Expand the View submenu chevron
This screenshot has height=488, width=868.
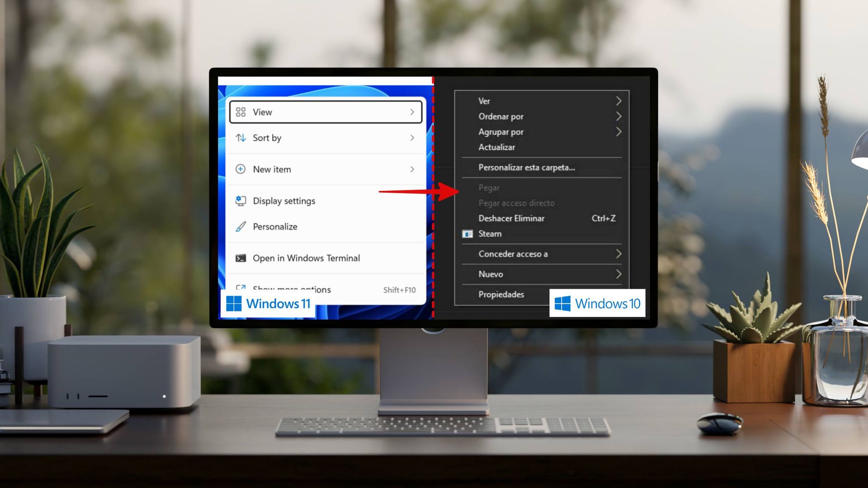pos(411,112)
